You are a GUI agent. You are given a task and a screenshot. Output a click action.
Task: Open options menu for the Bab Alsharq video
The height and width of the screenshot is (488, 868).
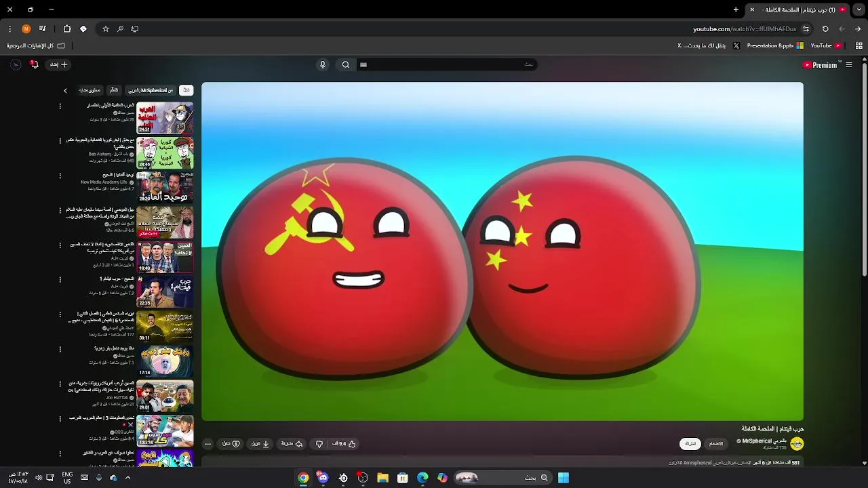(60, 141)
